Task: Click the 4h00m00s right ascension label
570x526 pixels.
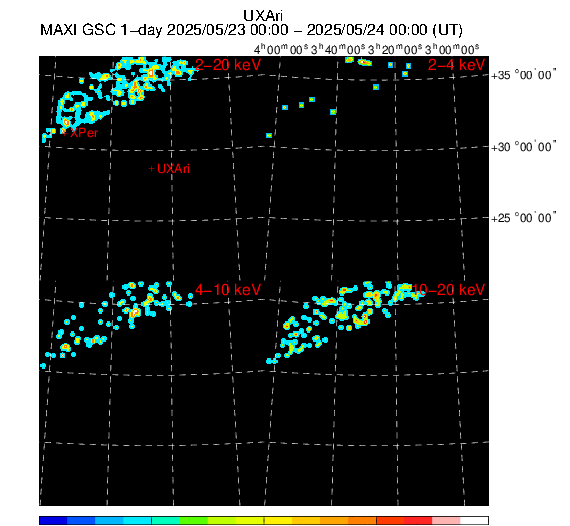Action: coord(281,49)
